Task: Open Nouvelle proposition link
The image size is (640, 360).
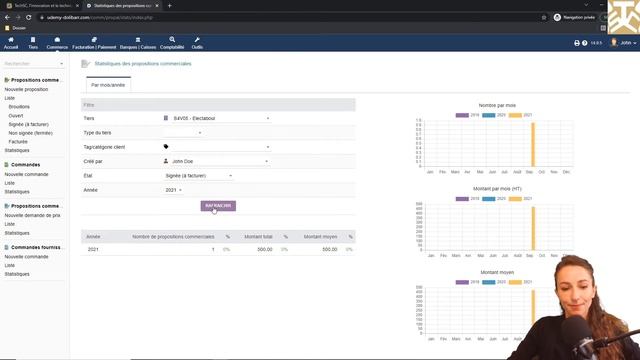Action: [x=26, y=89]
